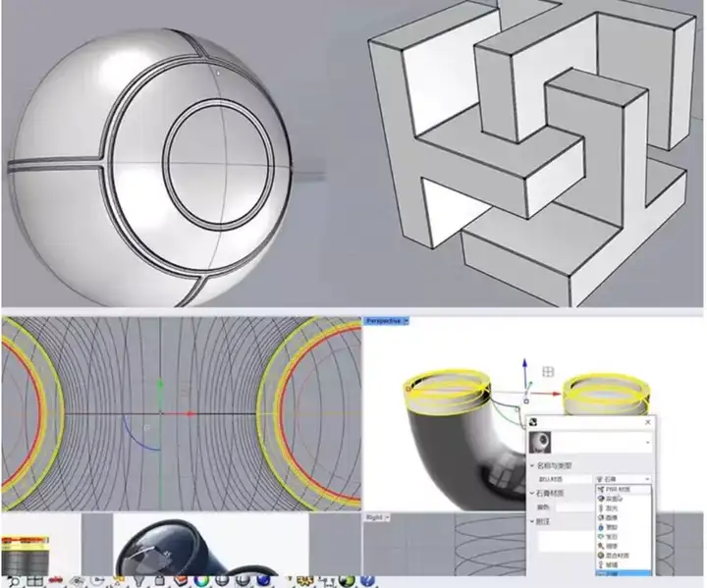Activate the Right viewport title label
Image resolution: width=707 pixels, height=588 pixels.
coord(374,517)
